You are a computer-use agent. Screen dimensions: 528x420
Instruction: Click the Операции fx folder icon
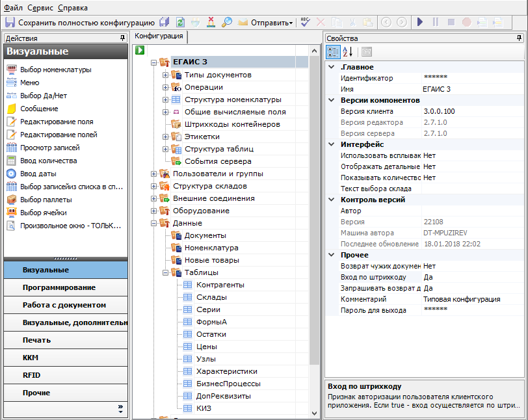point(176,87)
